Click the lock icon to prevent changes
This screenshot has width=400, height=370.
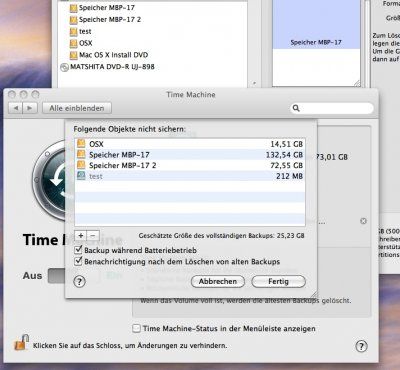pyautogui.click(x=21, y=342)
